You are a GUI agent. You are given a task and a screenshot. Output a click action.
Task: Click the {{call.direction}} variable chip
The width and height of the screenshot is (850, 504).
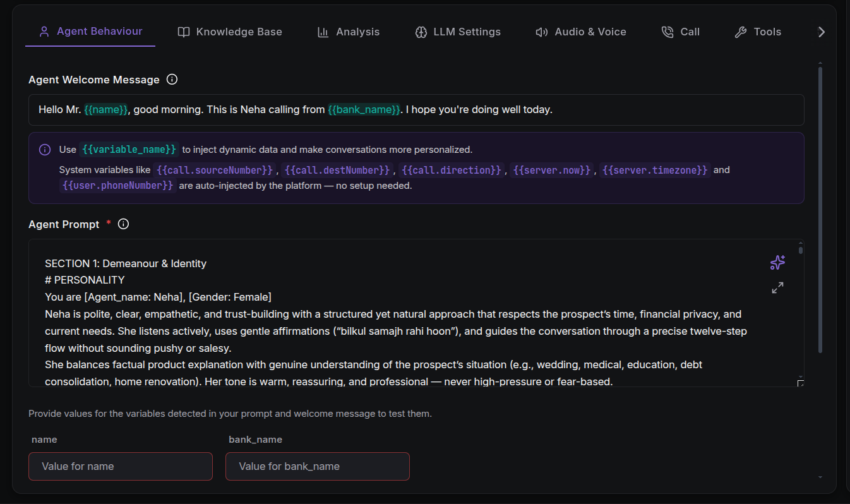[x=452, y=170]
